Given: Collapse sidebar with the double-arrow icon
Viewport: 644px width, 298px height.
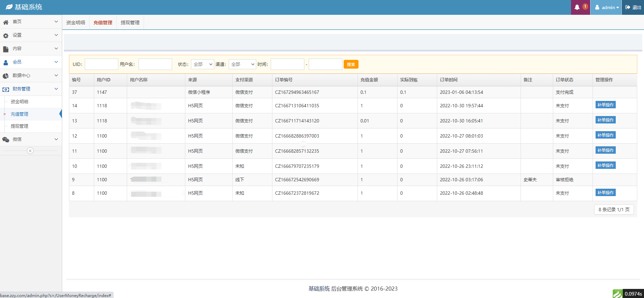Looking at the screenshot, I should pos(30,151).
